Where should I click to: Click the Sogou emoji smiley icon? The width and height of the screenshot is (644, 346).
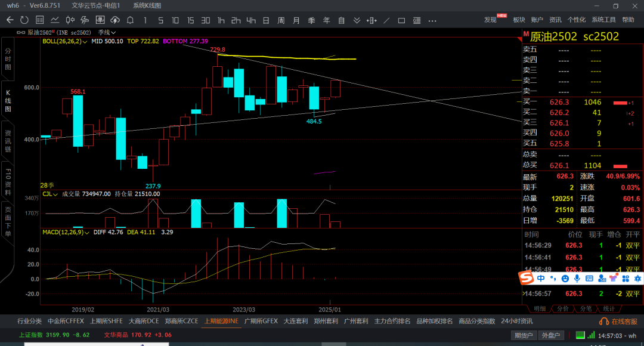tap(565, 279)
